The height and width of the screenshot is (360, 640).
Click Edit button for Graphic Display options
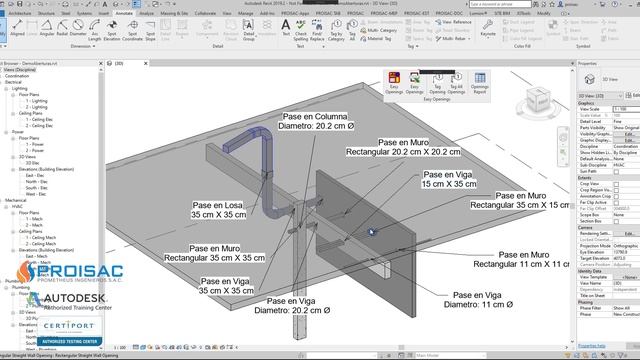(629, 140)
